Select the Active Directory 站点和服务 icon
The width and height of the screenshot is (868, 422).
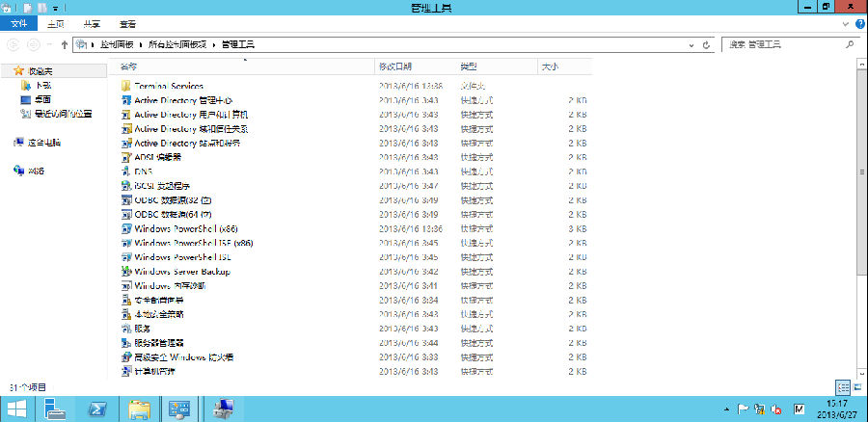[125, 144]
